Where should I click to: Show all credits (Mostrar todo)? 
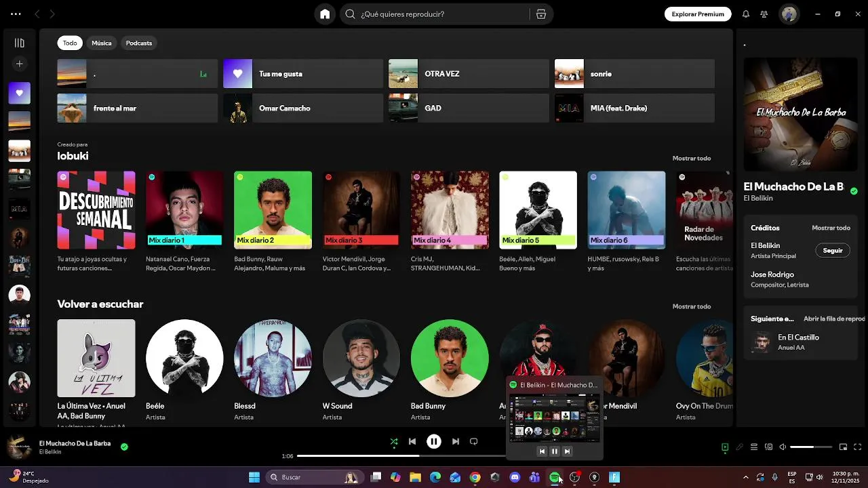[831, 228]
